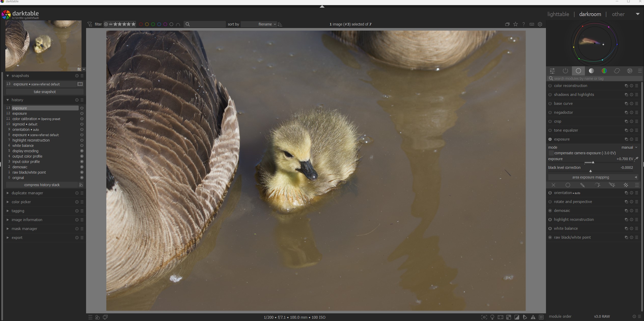Viewport: 644px width, 321px height.
Task: Toggle the gamut check icon in bottom bar
Action: click(x=533, y=317)
